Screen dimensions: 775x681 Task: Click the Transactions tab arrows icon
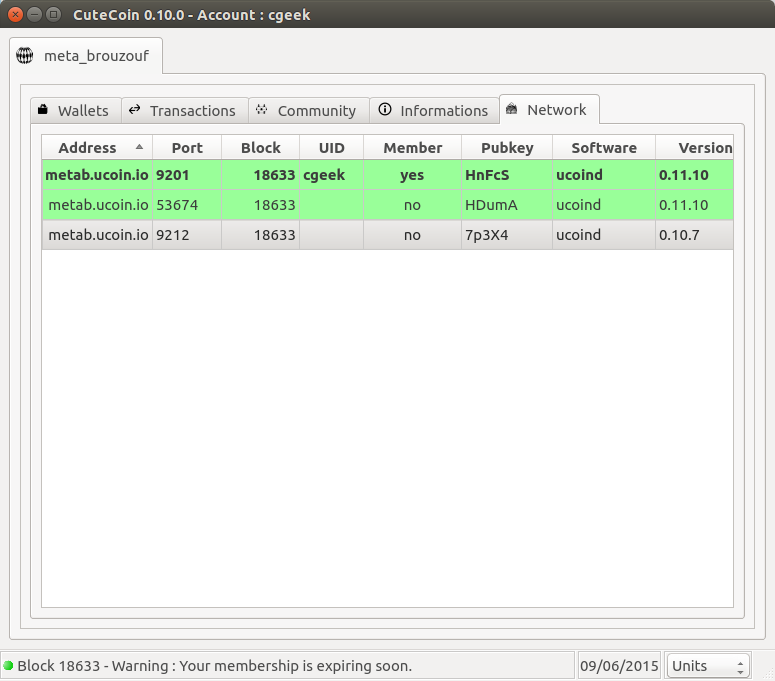(x=134, y=110)
